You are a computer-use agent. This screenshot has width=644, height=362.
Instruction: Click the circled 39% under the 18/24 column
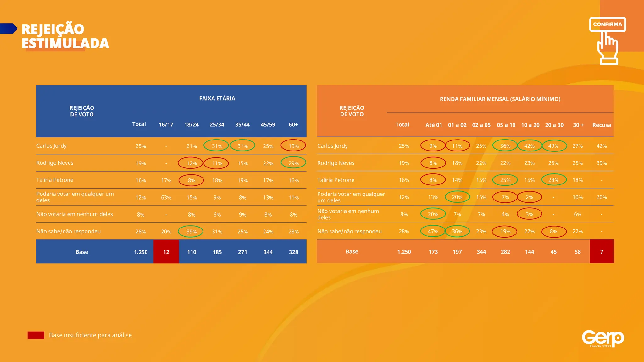coord(191,232)
